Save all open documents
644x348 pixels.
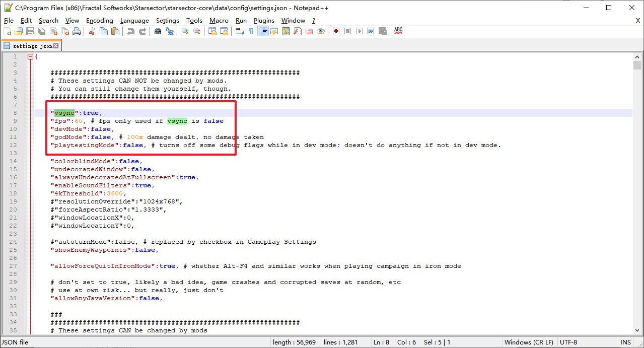tap(41, 31)
